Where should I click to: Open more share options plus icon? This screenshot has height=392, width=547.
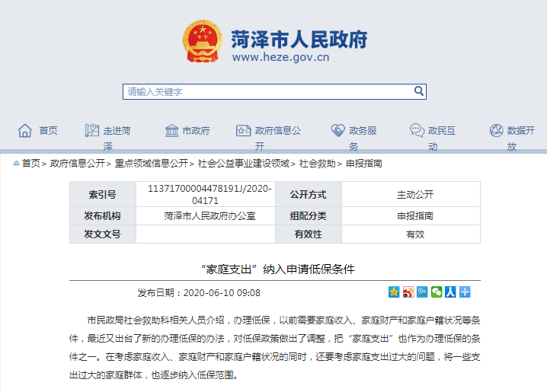pyautogui.click(x=465, y=292)
